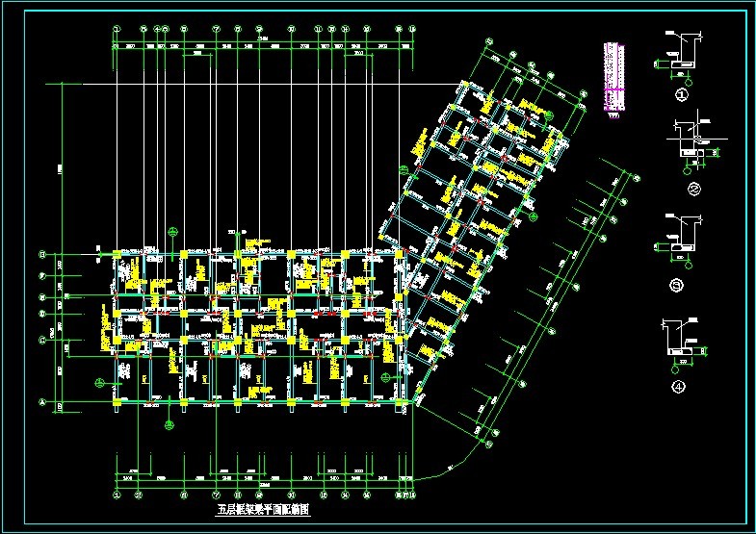Click the top-right grid axis bubble in top row
756x534 pixels.
click(411, 30)
